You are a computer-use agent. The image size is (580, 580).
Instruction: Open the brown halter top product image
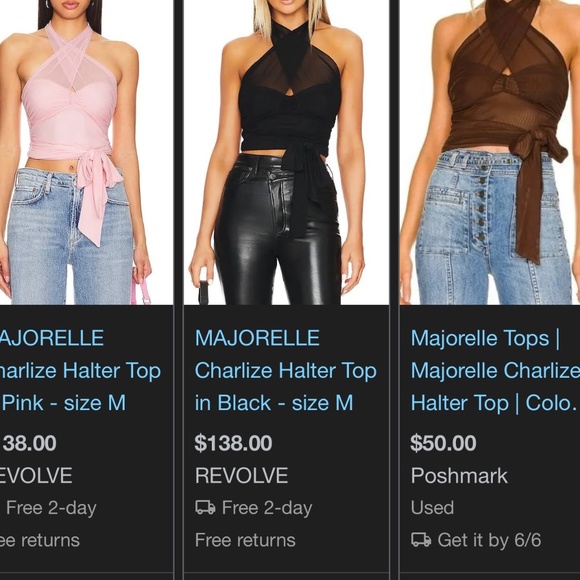tap(490, 152)
